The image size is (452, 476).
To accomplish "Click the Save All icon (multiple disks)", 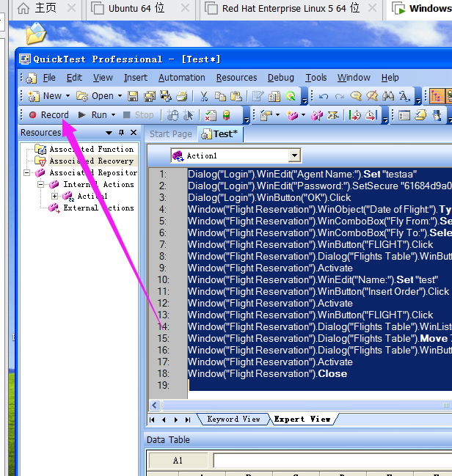I will [x=150, y=96].
